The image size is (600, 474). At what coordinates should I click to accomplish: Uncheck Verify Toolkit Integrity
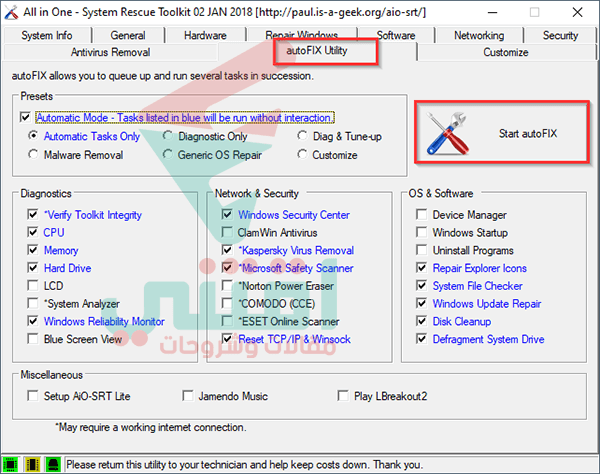pos(33,214)
